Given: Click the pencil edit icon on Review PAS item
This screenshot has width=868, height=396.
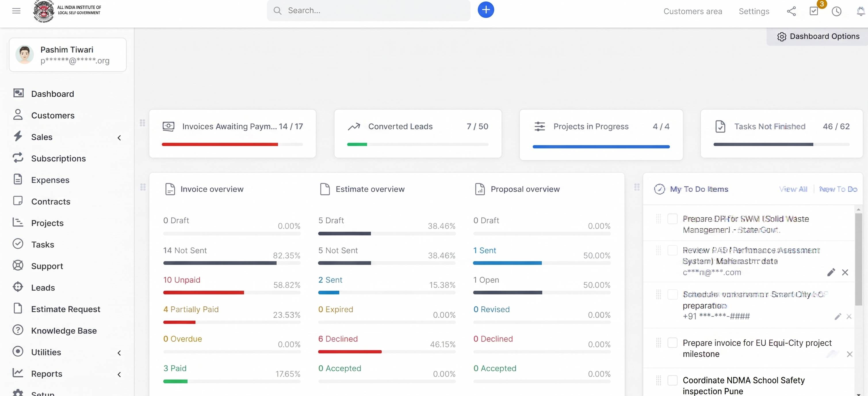Looking at the screenshot, I should [831, 272].
